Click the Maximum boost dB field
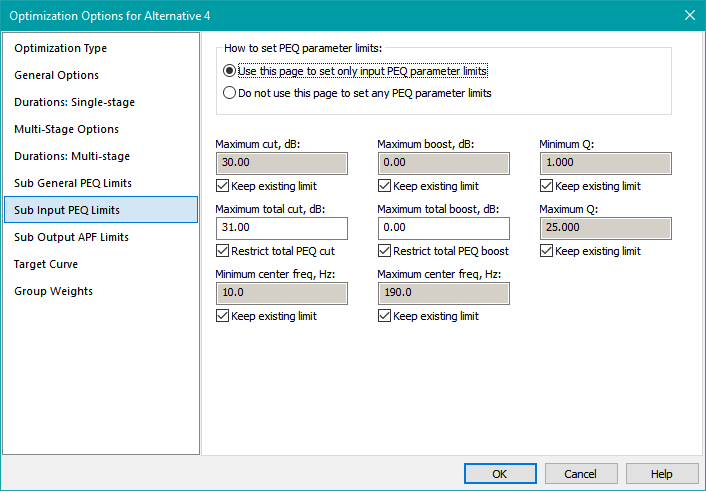Viewport: 706px width, 491px height. coord(444,163)
